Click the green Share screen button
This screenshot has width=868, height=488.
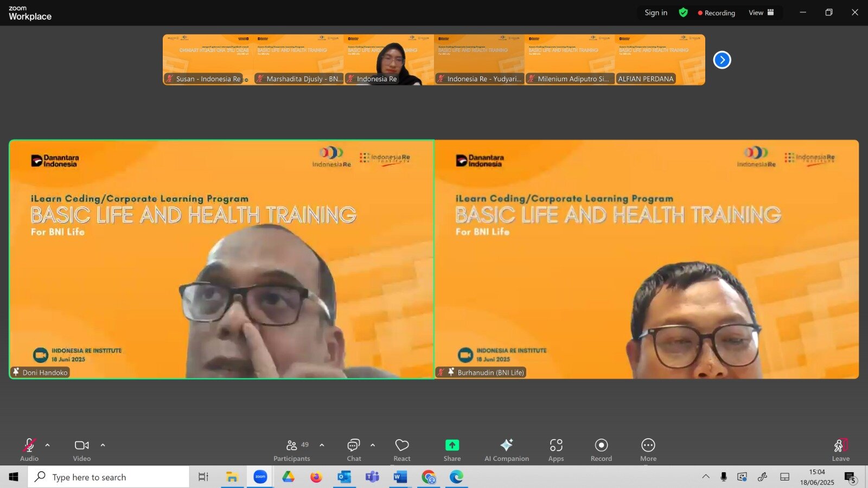(x=452, y=450)
